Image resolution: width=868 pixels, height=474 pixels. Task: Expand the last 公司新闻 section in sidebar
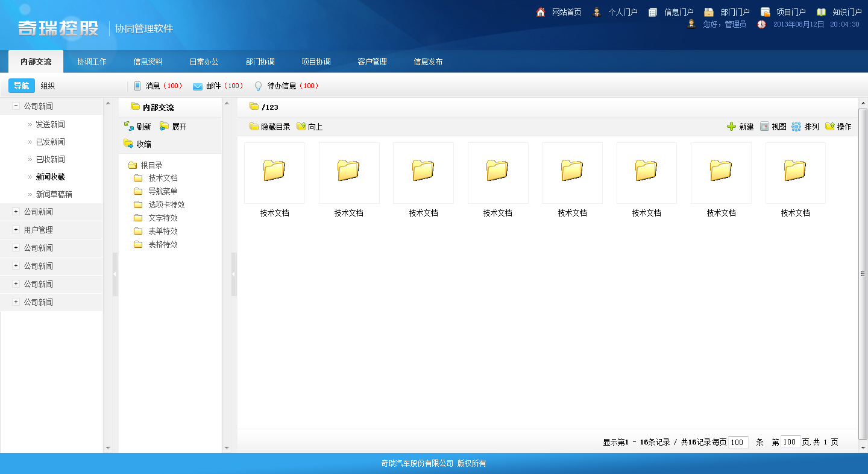click(16, 302)
